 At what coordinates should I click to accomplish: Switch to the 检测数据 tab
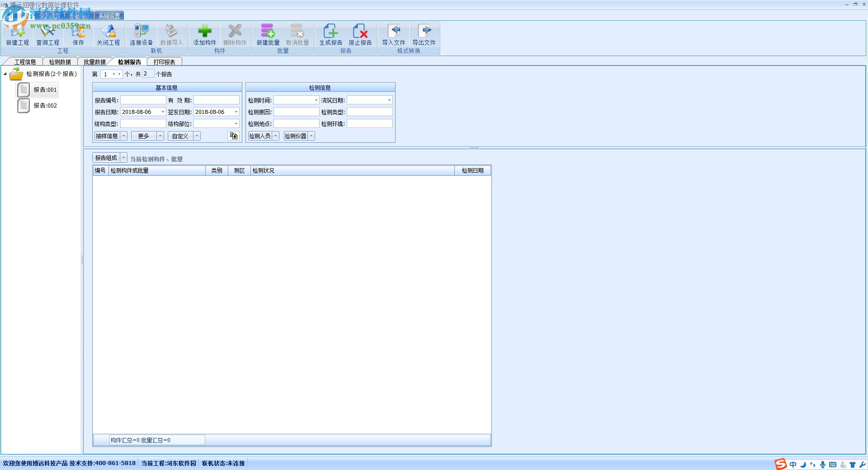click(60, 62)
